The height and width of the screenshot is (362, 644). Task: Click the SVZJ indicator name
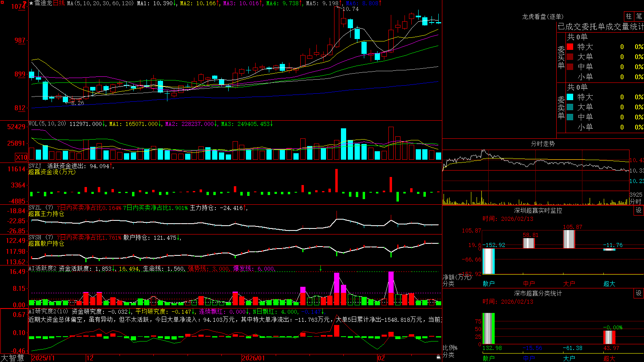point(35,166)
